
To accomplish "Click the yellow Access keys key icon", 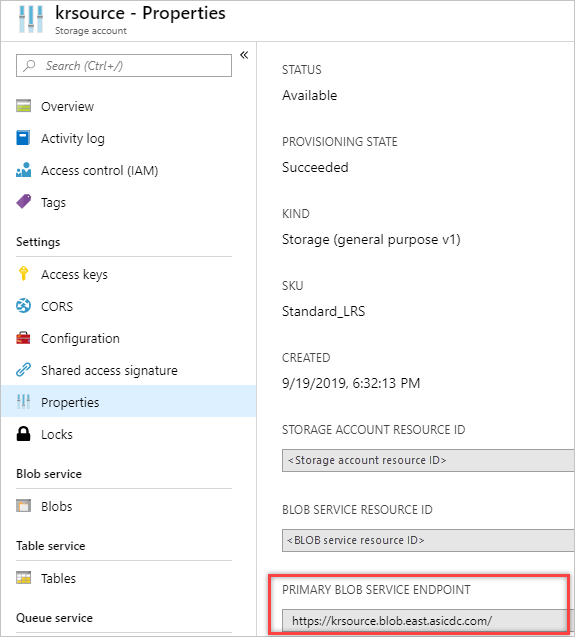I will 24,274.
